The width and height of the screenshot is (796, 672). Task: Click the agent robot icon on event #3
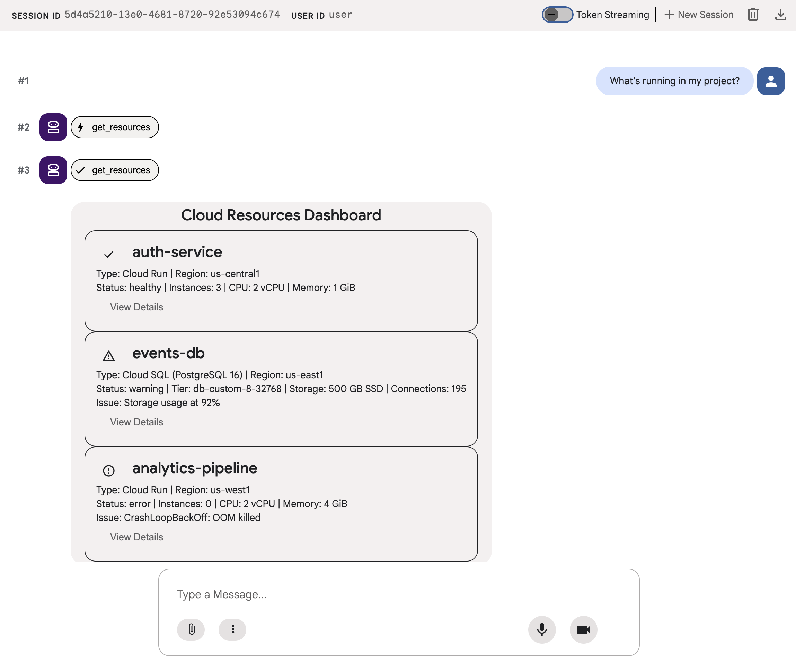[x=53, y=170]
